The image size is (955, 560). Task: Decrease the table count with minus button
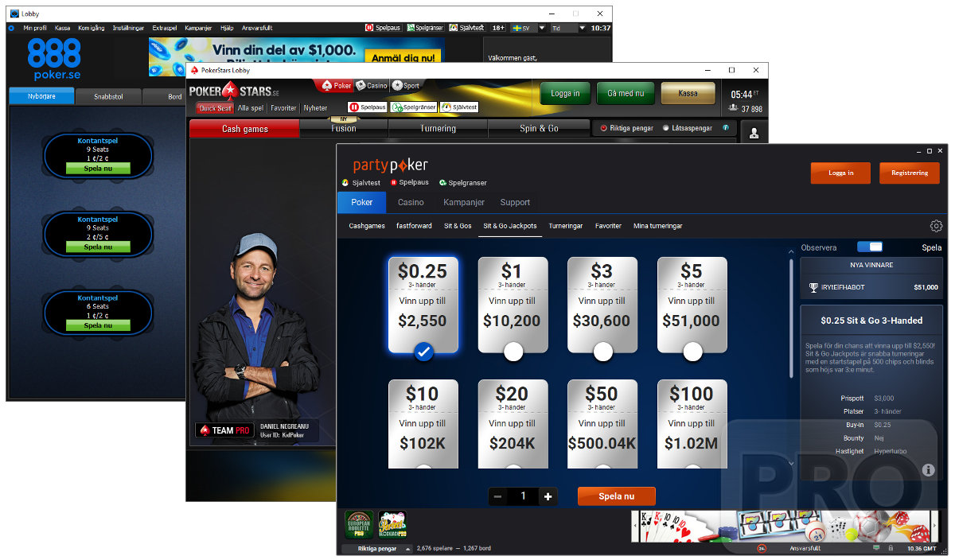point(498,496)
